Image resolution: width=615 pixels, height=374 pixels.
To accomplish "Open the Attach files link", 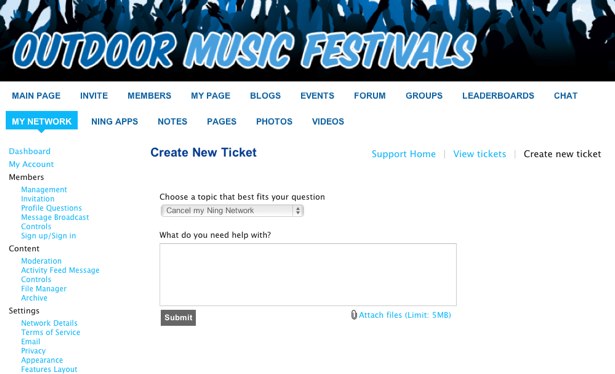I will click(405, 315).
